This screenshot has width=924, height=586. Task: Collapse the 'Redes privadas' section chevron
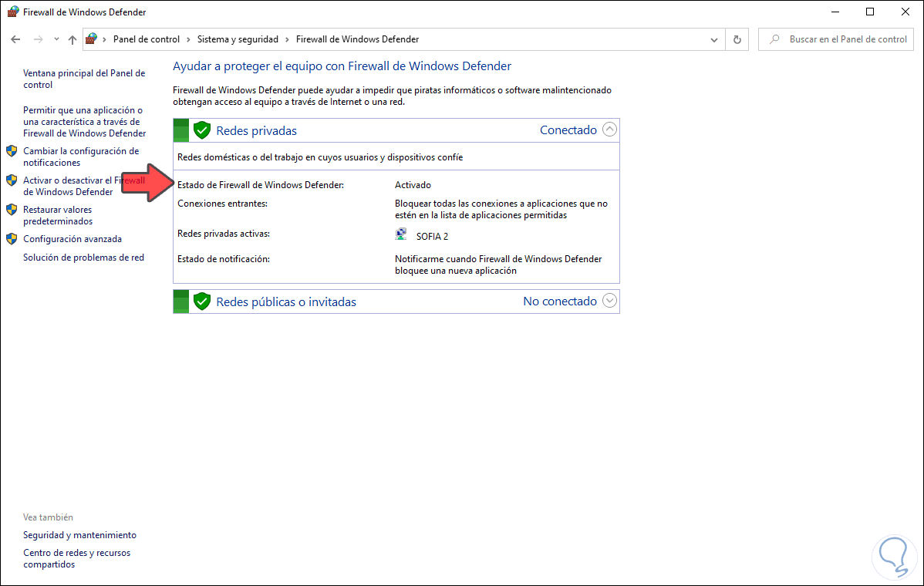(610, 130)
